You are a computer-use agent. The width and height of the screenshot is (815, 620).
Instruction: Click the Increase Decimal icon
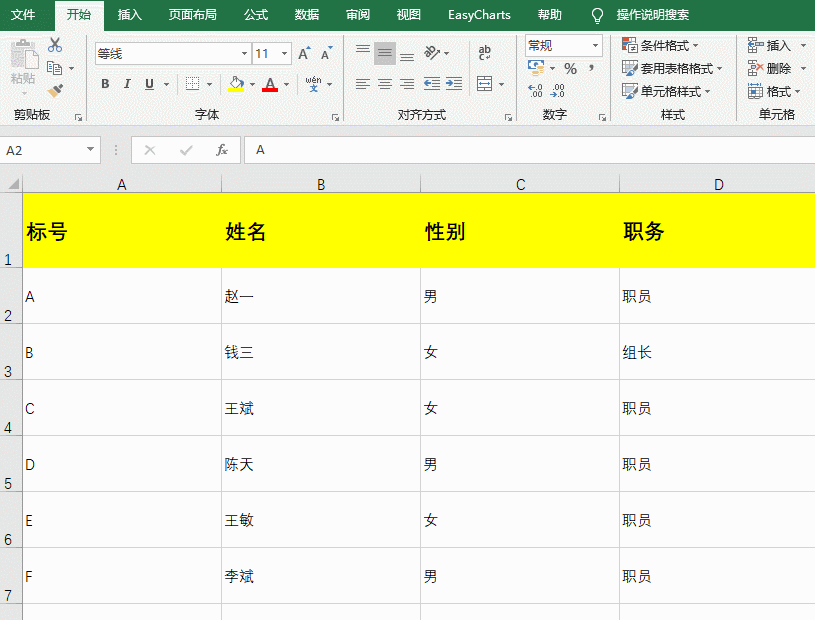click(535, 91)
